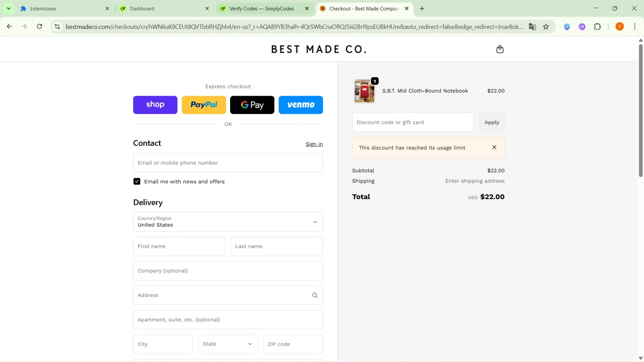
Task: Click the Sign in link
Action: [314, 144]
